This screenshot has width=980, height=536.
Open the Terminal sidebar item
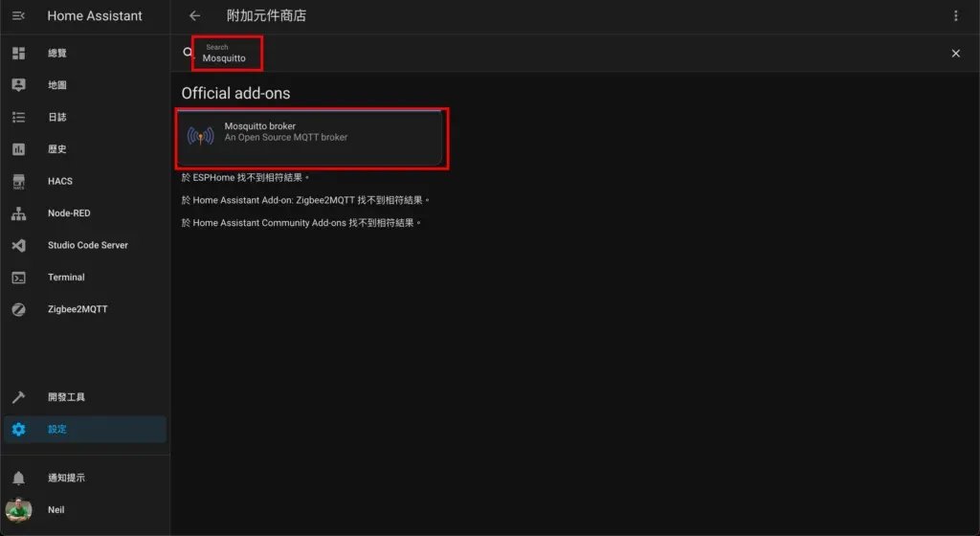65,278
